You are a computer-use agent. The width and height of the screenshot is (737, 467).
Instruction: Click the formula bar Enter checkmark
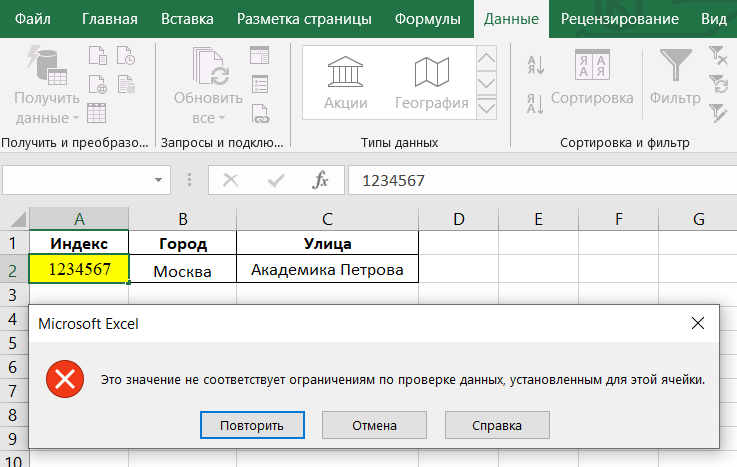[x=276, y=180]
